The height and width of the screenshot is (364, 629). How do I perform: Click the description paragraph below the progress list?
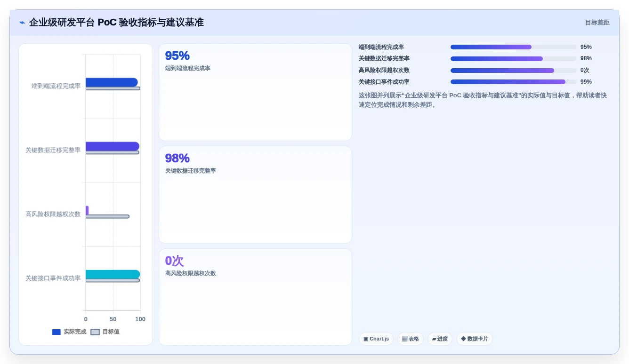tap(484, 100)
